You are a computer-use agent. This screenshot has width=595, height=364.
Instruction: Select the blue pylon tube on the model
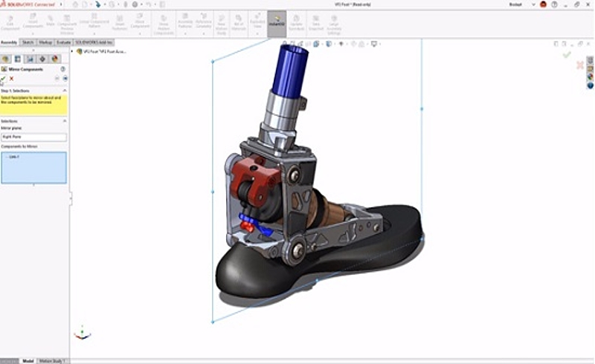point(290,70)
